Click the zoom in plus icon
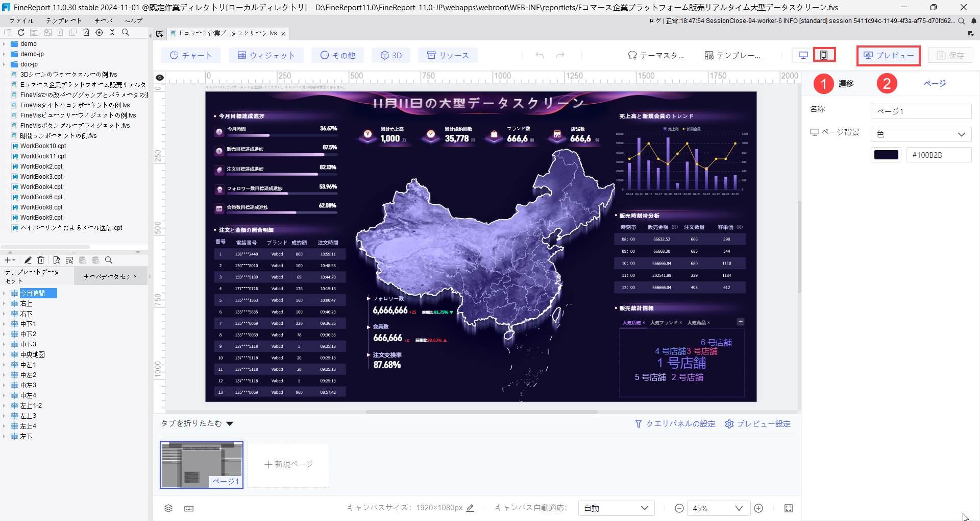 [x=758, y=508]
